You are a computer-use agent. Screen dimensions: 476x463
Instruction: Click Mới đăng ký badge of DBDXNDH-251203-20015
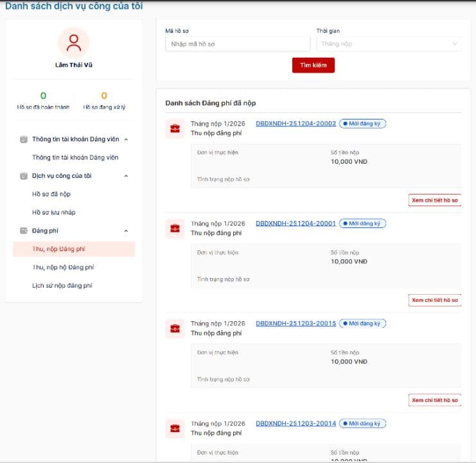[362, 324]
